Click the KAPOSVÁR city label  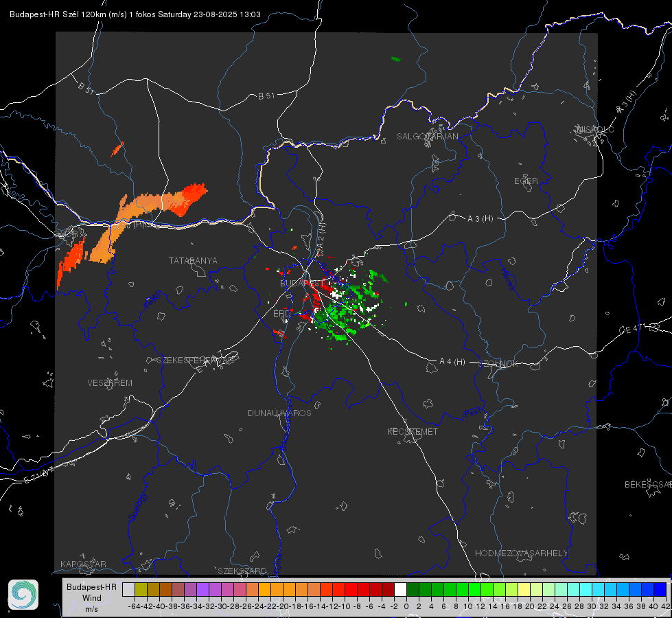(x=83, y=564)
